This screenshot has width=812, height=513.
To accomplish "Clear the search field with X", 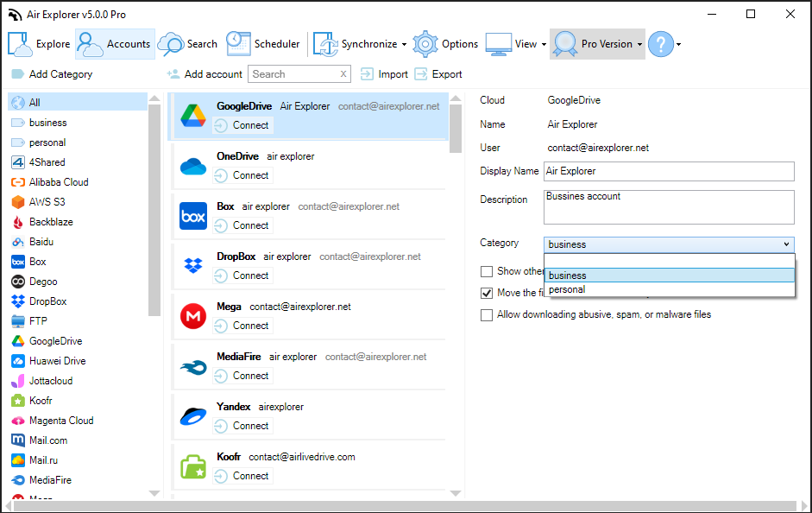I will pos(343,74).
